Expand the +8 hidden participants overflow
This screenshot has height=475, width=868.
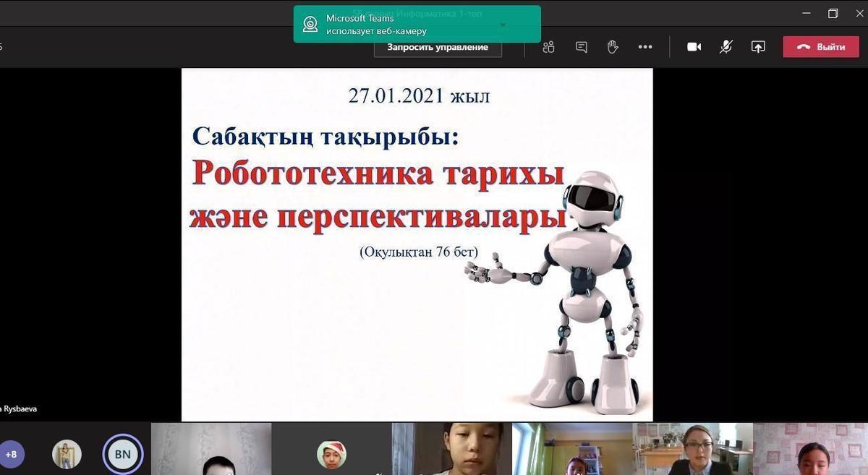click(x=12, y=455)
